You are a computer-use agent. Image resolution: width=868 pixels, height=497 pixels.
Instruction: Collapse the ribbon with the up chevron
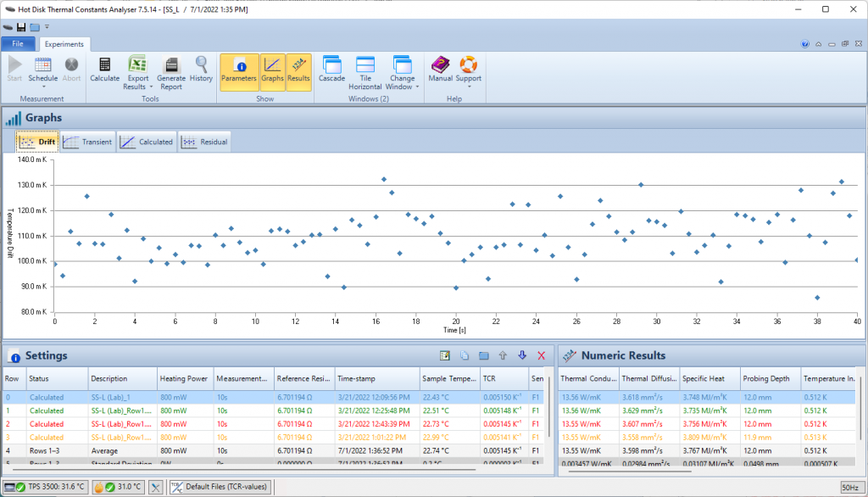pos(818,44)
